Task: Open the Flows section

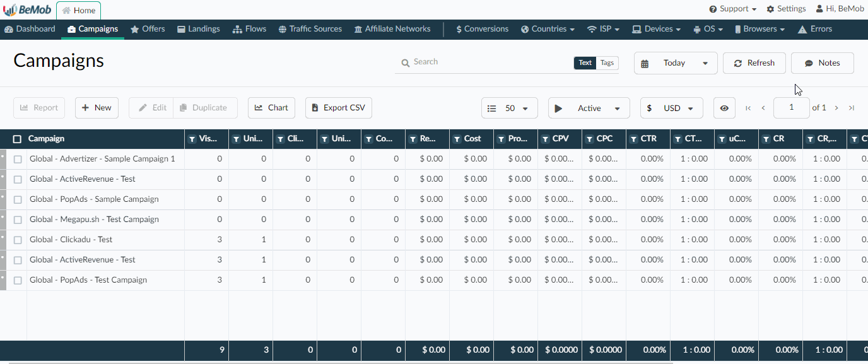Action: point(250,29)
